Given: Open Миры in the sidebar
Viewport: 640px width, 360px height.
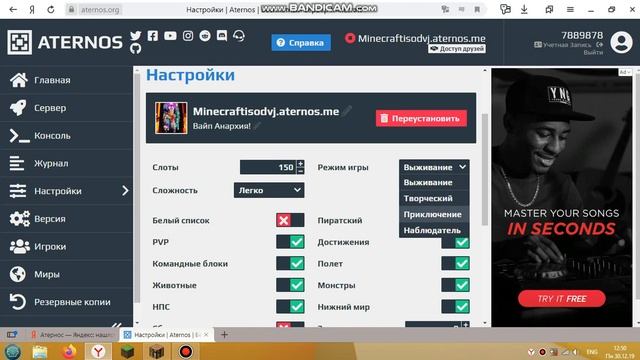Looking at the screenshot, I should 66,274.
